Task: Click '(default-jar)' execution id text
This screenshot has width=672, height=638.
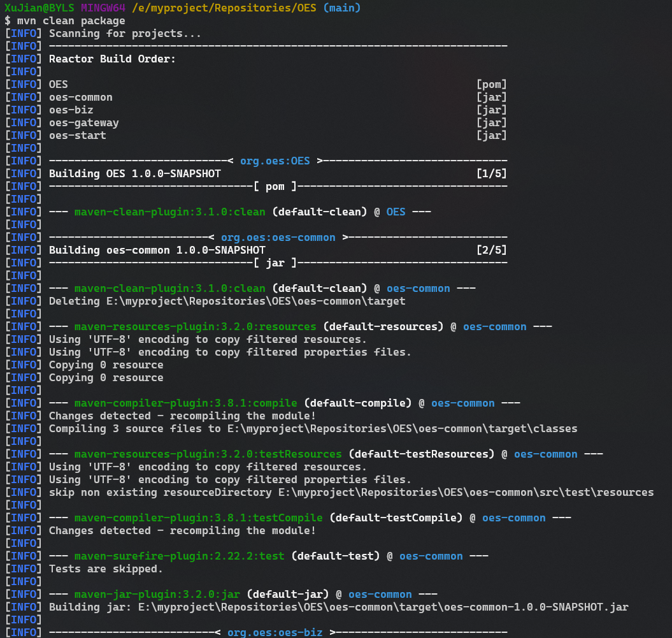Action: tap(287, 594)
